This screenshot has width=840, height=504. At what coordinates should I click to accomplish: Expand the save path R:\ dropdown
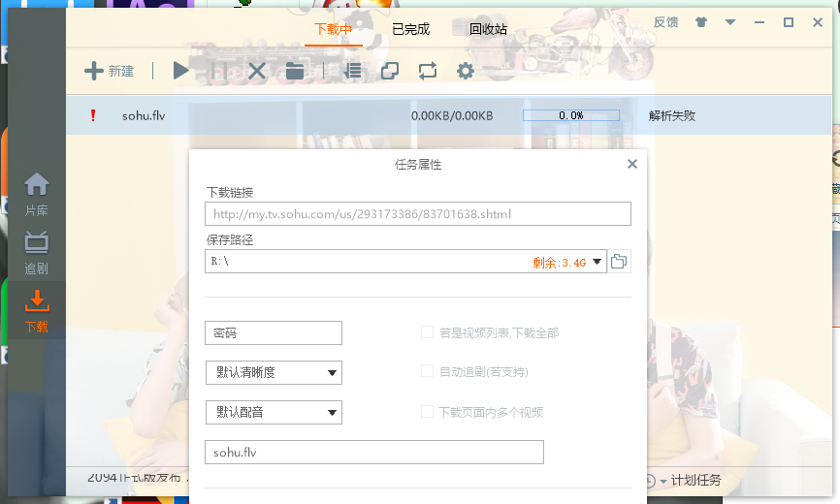point(597,261)
